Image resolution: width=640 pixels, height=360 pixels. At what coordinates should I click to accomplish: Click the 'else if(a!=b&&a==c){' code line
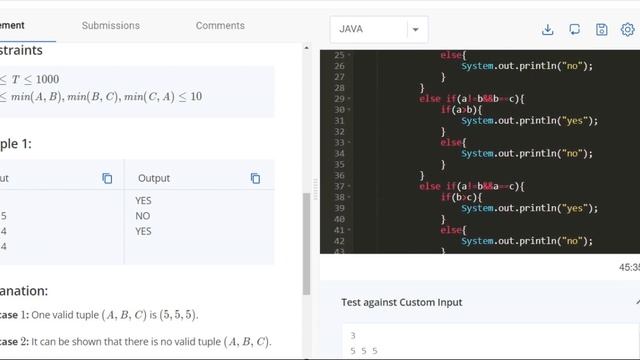[471, 186]
